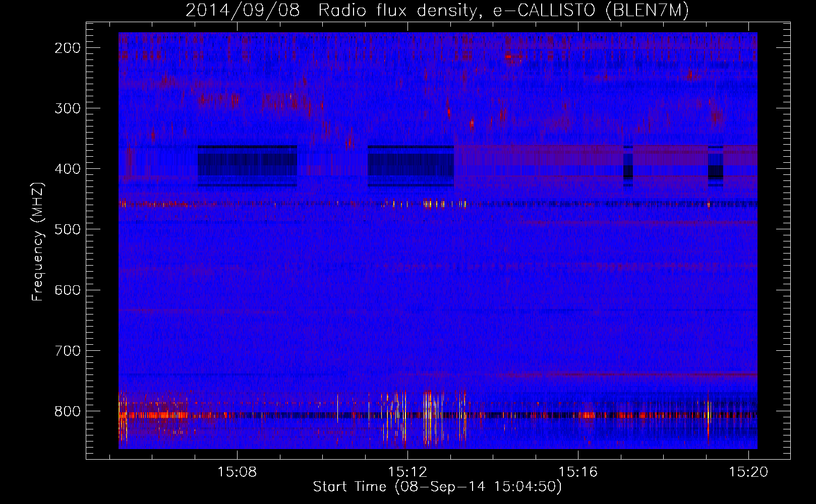The image size is (816, 504).
Task: Click the 800 frequency tick label
Action: tap(68, 411)
